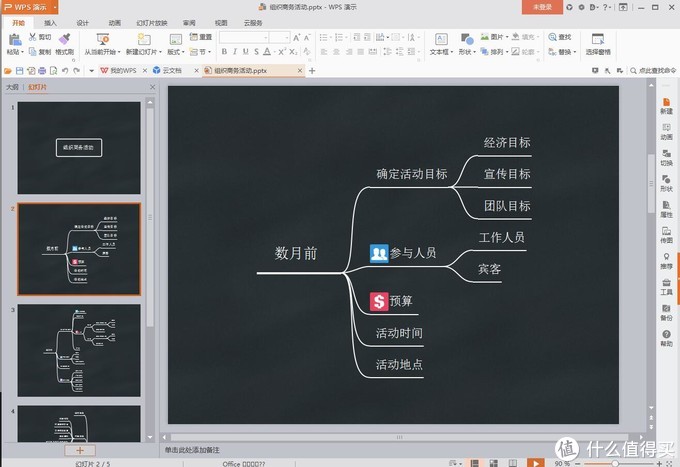Toggle bold formatting (B)

point(224,52)
